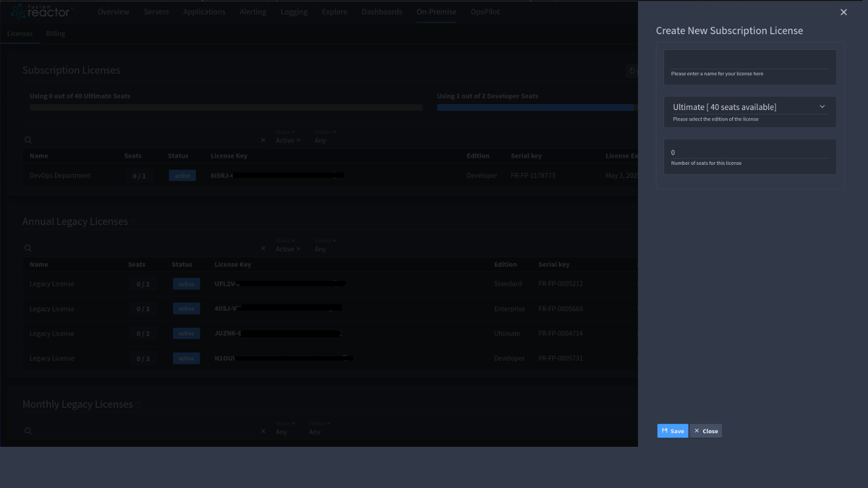This screenshot has width=868, height=488.
Task: Click serial key FR-FP-0005669
Action: pyautogui.click(x=560, y=309)
